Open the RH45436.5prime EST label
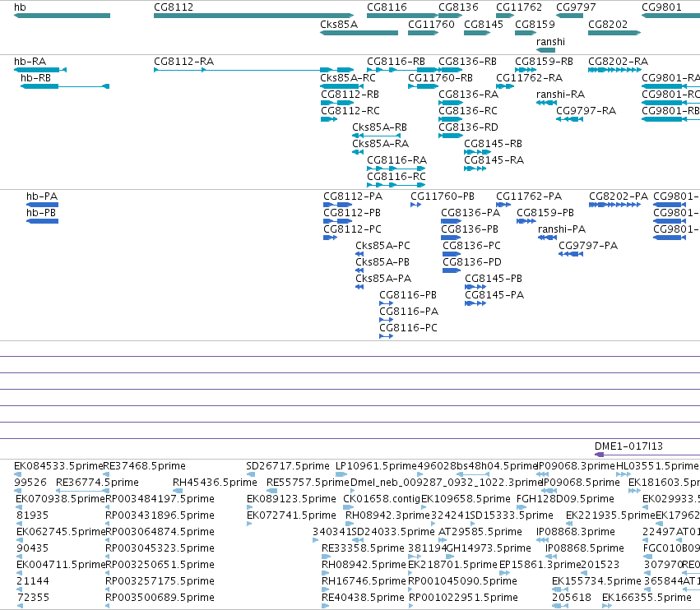Image resolution: width=700 pixels, height=610 pixels. [215, 483]
